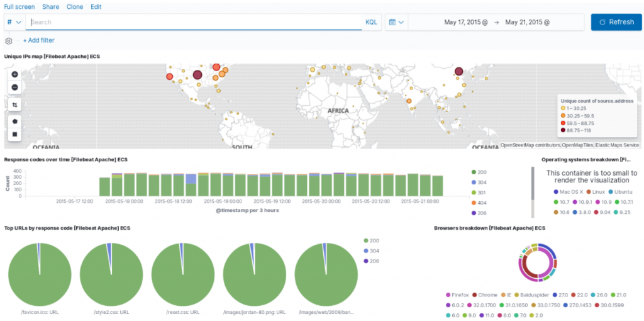The image size is (644, 321).
Task: Zoom out on the map
Action: (15, 87)
